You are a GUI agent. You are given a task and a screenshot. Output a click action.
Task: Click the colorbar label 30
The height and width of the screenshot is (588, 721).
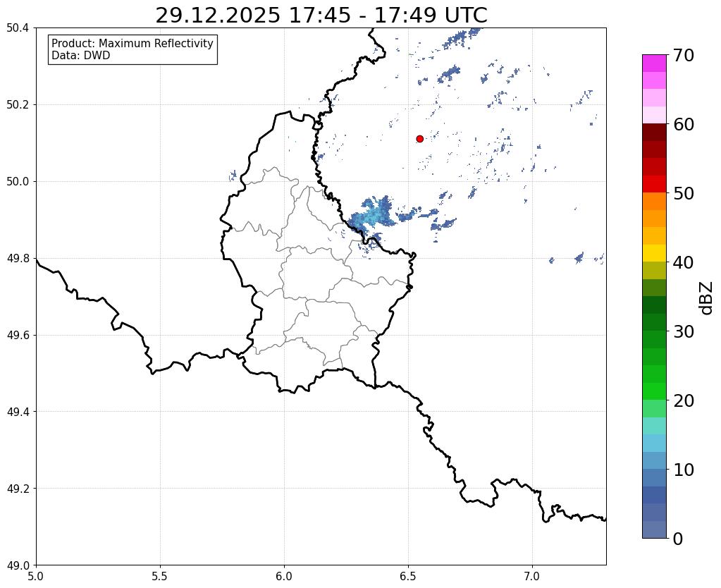pyautogui.click(x=684, y=331)
